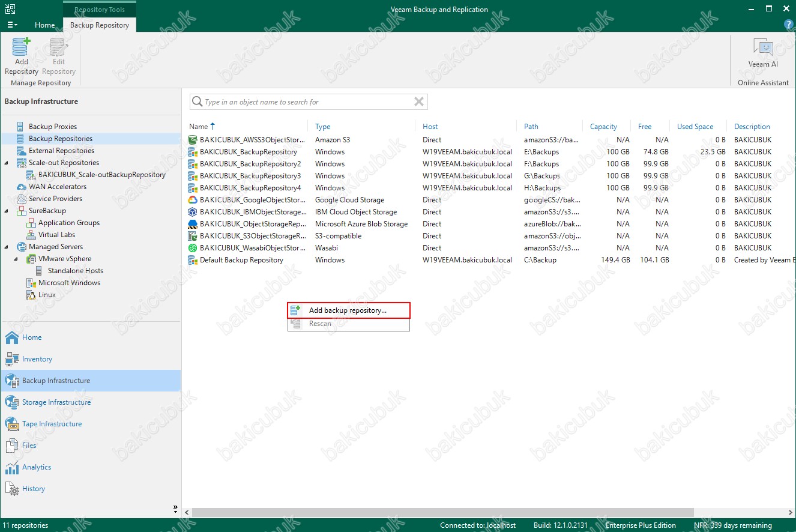Open the Analytics navigation view
The height and width of the screenshot is (532, 796).
(90, 467)
